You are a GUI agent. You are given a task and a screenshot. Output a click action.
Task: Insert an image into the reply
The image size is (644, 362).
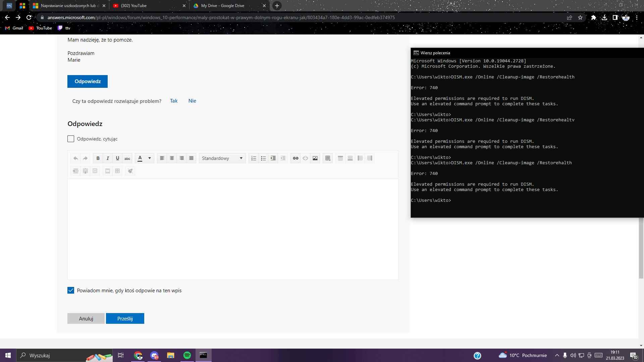[315, 158]
